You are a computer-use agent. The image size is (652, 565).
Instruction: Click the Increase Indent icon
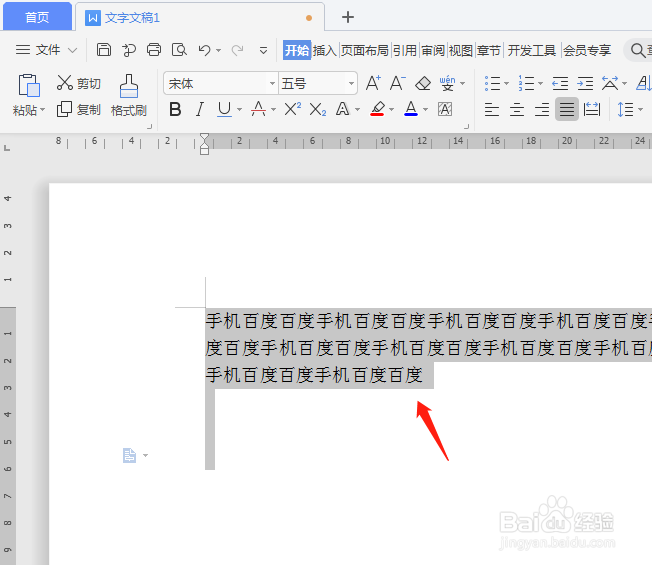(x=585, y=84)
